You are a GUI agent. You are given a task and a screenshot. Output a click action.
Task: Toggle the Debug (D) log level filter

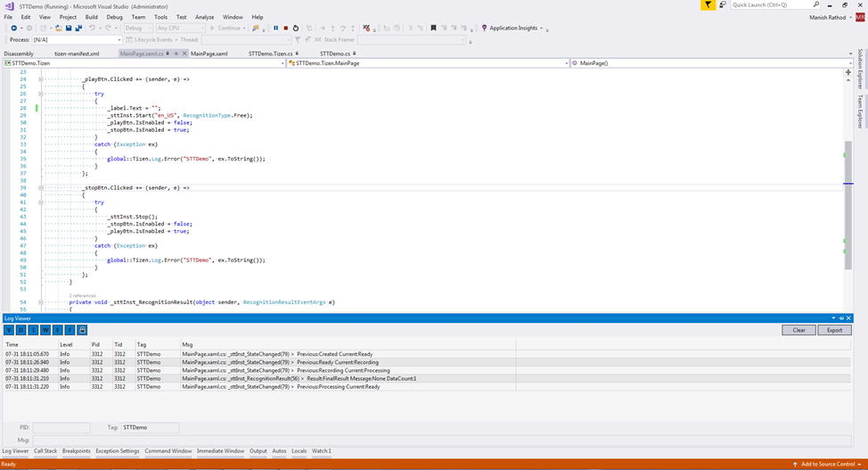coord(21,330)
